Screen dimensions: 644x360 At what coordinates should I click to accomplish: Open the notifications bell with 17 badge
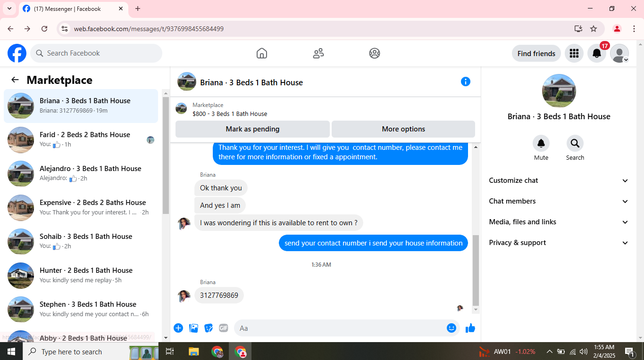tap(597, 53)
